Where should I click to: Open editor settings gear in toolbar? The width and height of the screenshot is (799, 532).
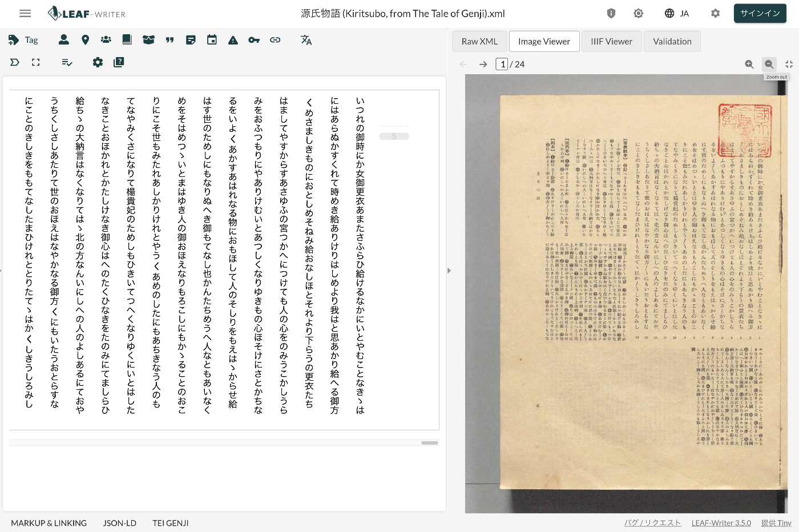[98, 62]
